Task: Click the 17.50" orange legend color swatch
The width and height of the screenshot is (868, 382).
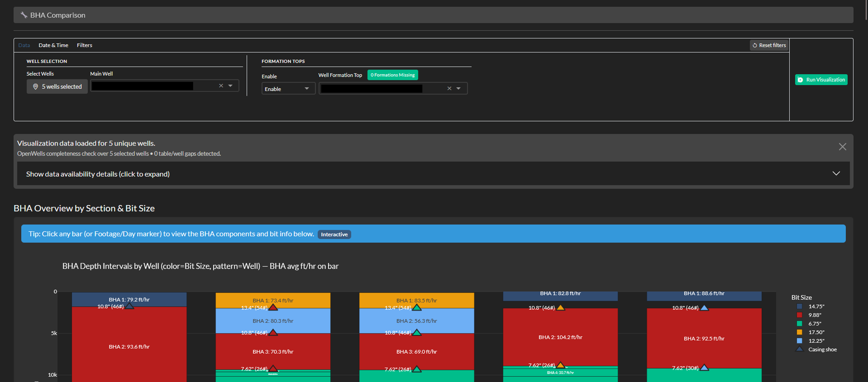Action: pyautogui.click(x=800, y=332)
